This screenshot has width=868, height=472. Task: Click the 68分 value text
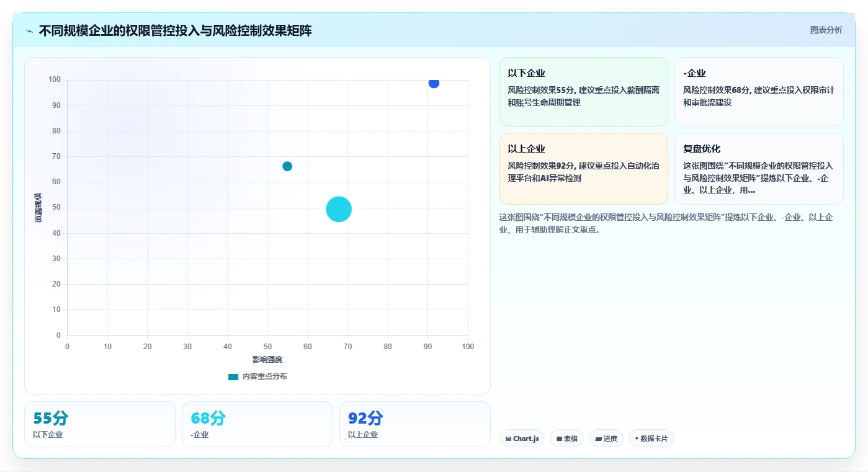(208, 418)
